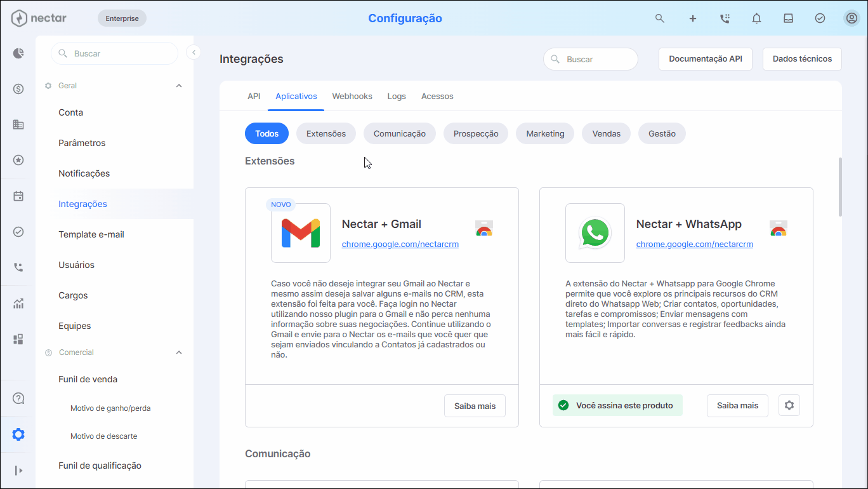Viewport: 868px width, 489px height.
Task: Open the phone calls icon in sidebar
Action: [18, 267]
